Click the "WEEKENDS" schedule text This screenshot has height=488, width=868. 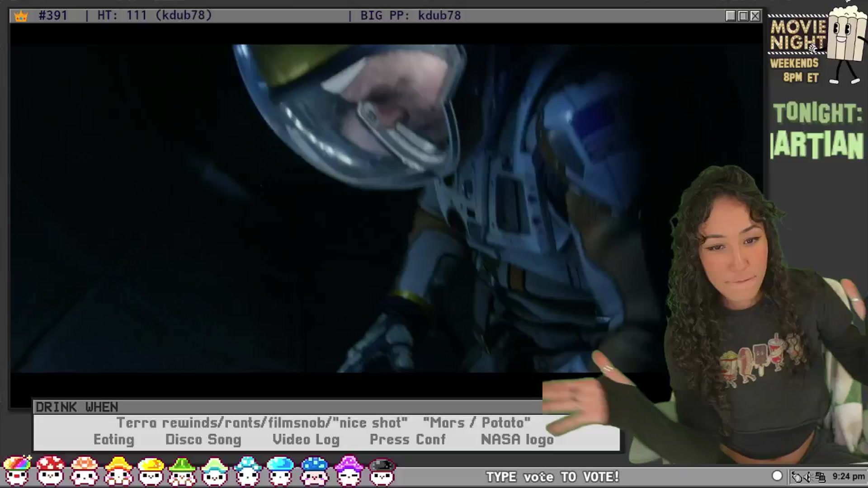(x=794, y=63)
